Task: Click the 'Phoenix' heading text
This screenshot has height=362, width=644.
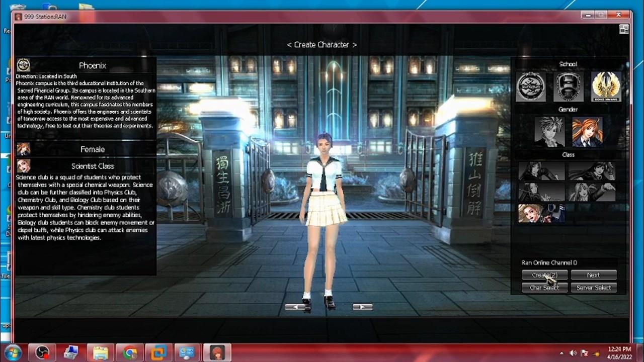Action: point(93,65)
